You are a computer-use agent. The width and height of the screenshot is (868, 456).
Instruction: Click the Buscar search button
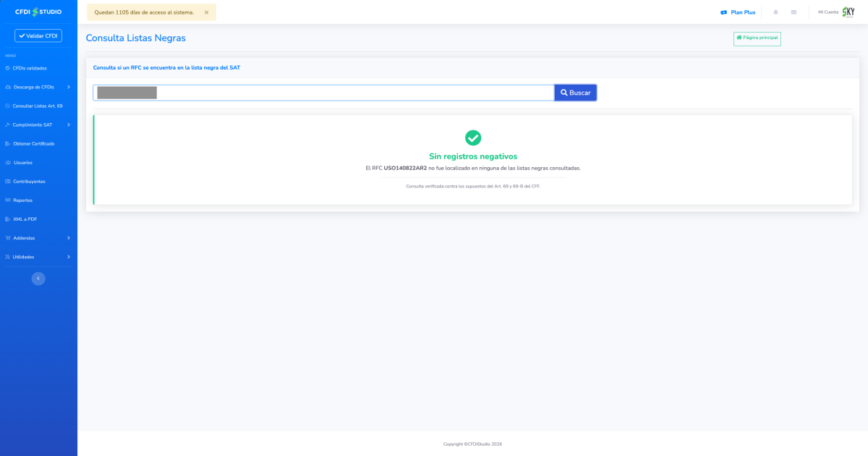pyautogui.click(x=576, y=93)
